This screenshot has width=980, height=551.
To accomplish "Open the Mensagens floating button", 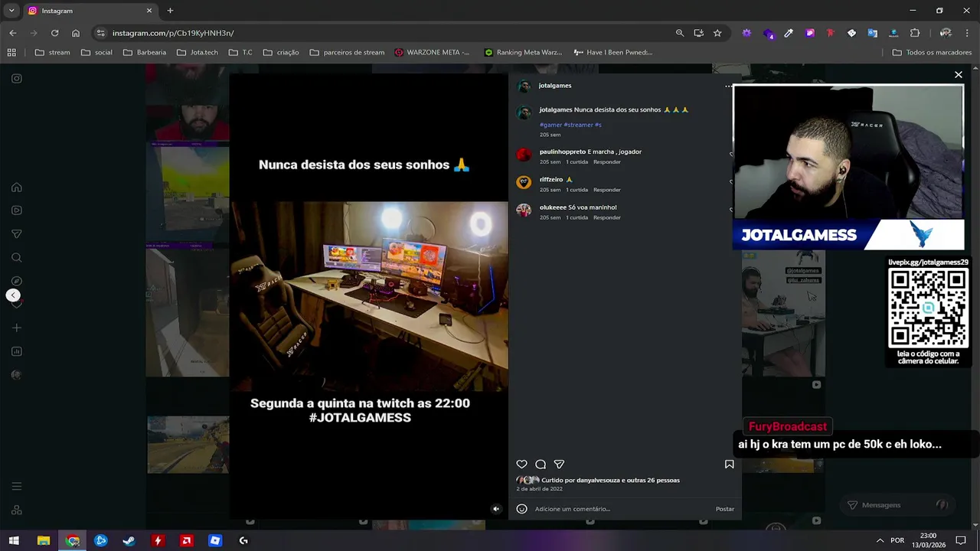I will coord(897,505).
